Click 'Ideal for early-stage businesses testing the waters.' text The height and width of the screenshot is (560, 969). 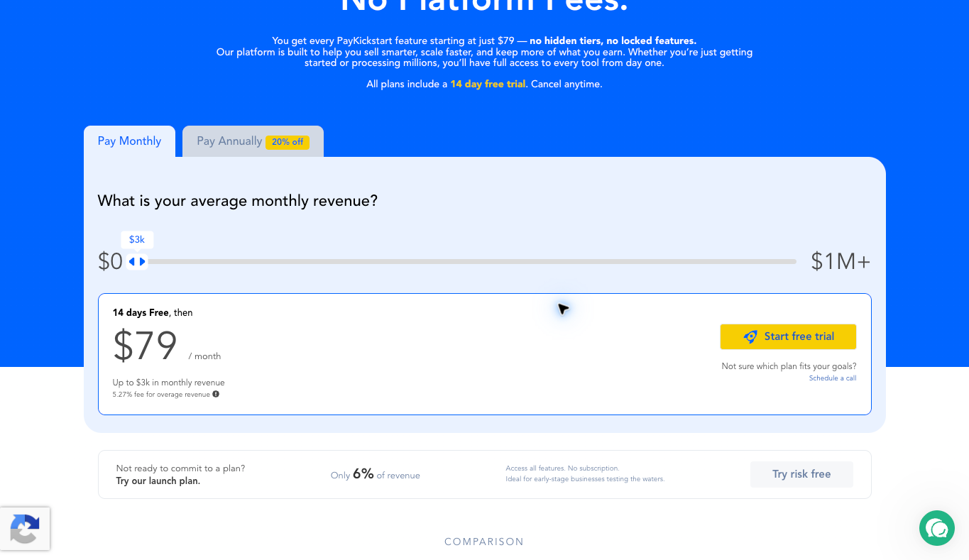tap(585, 479)
